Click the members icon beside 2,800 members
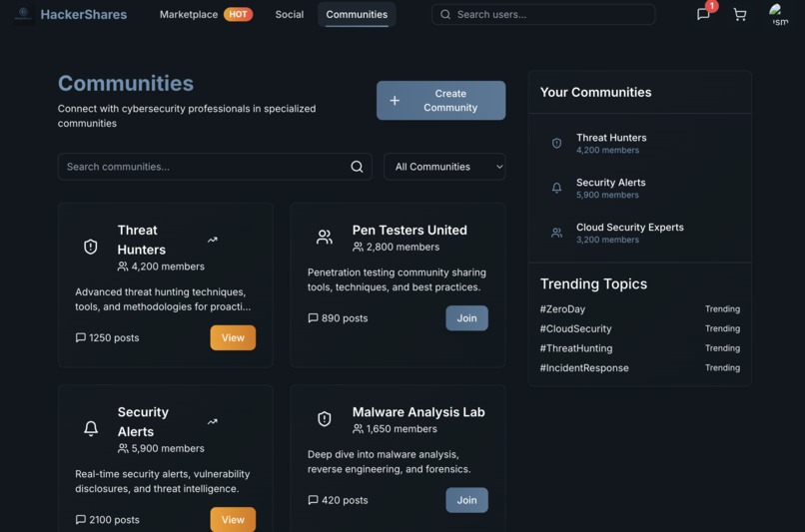This screenshot has width=805, height=532. click(358, 247)
